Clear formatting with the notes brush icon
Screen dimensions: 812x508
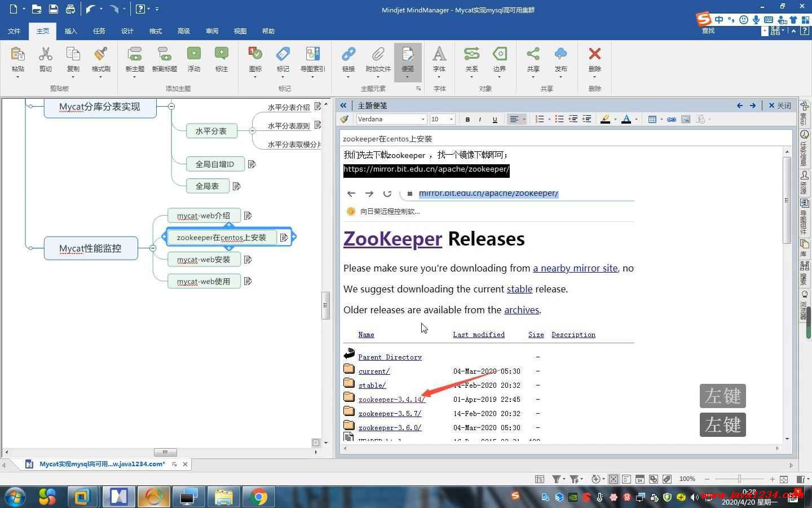(x=344, y=119)
